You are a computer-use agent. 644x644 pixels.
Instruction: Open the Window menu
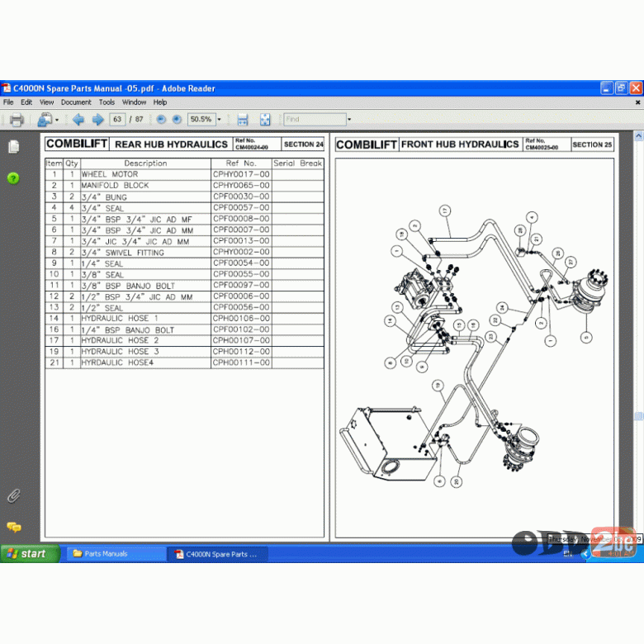tap(134, 102)
